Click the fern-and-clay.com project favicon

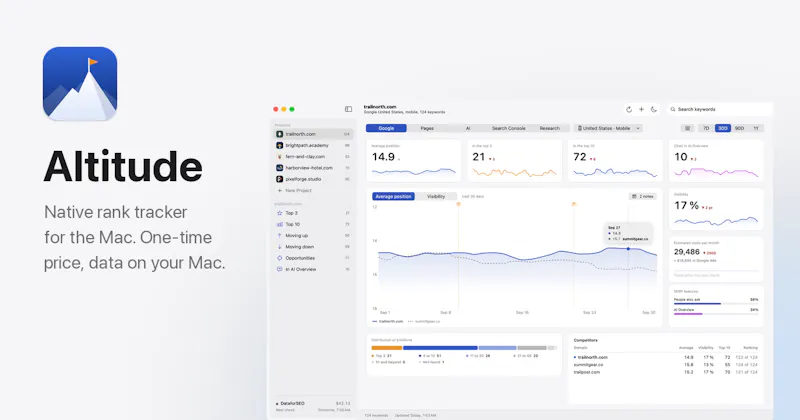point(280,157)
